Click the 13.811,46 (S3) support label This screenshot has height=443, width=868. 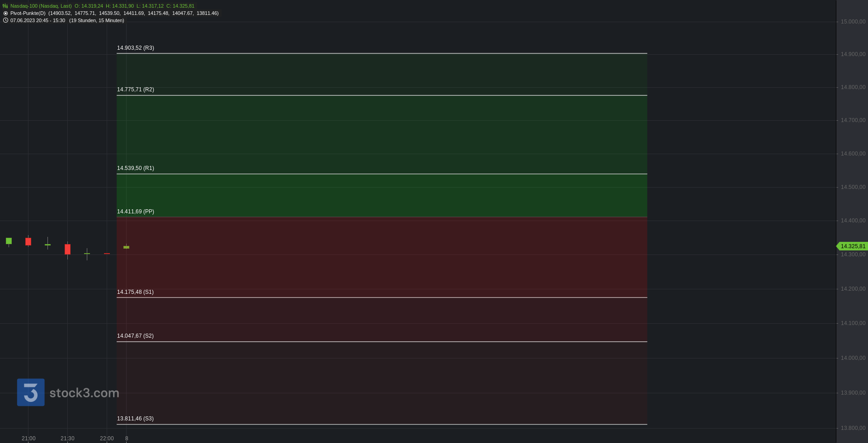point(135,419)
